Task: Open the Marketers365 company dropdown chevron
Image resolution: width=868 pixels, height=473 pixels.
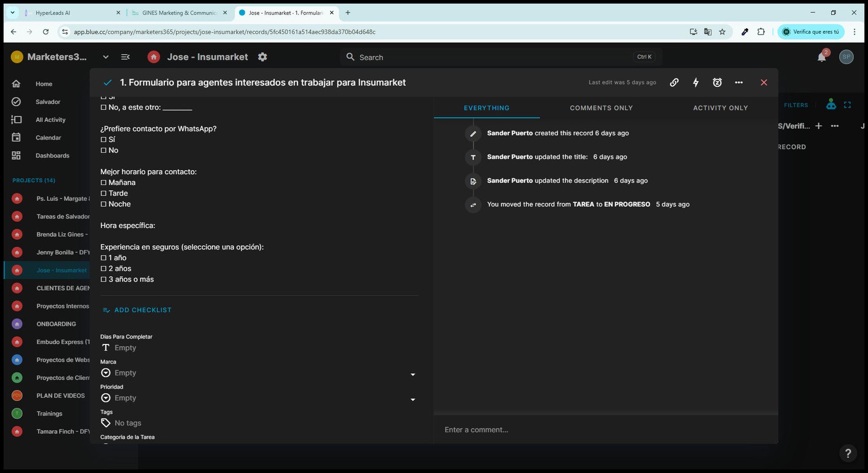Action: coord(106,57)
